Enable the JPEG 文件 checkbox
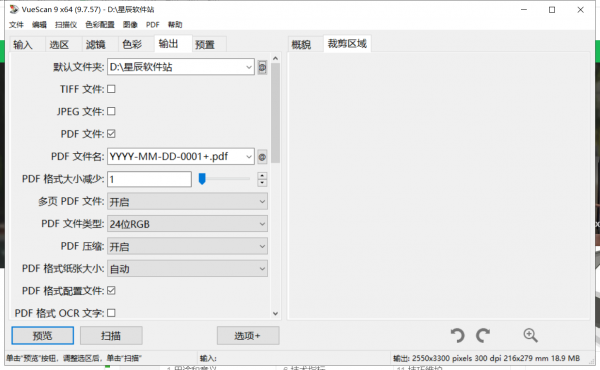This screenshot has width=600, height=370. click(111, 111)
